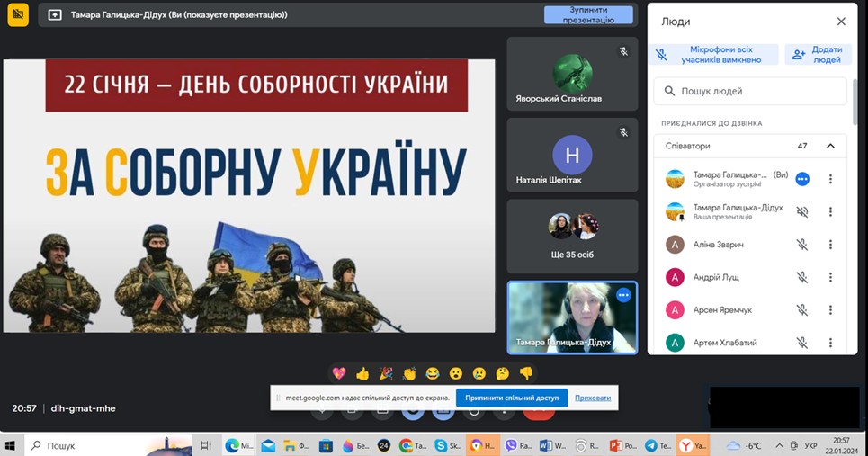Close the Люди side panel

[x=841, y=22]
